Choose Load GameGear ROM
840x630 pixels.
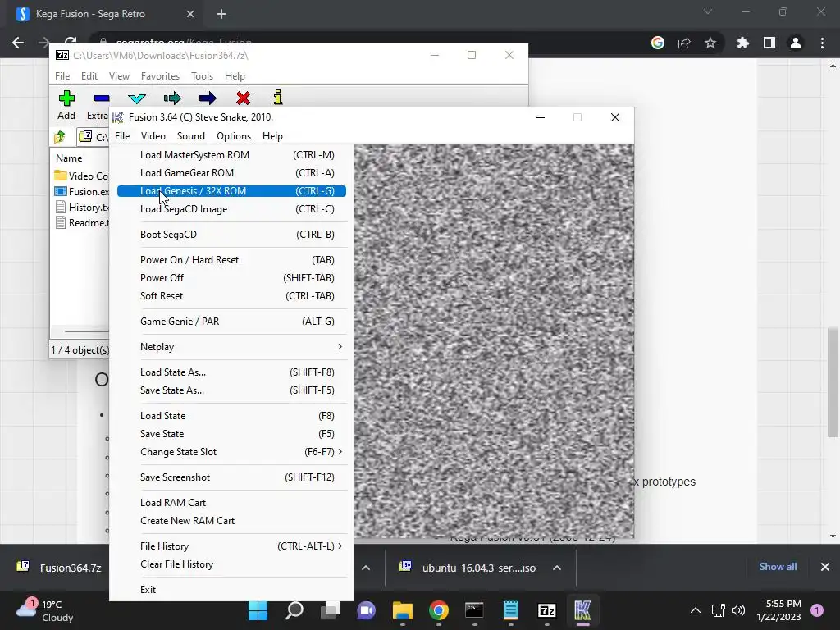231,173
